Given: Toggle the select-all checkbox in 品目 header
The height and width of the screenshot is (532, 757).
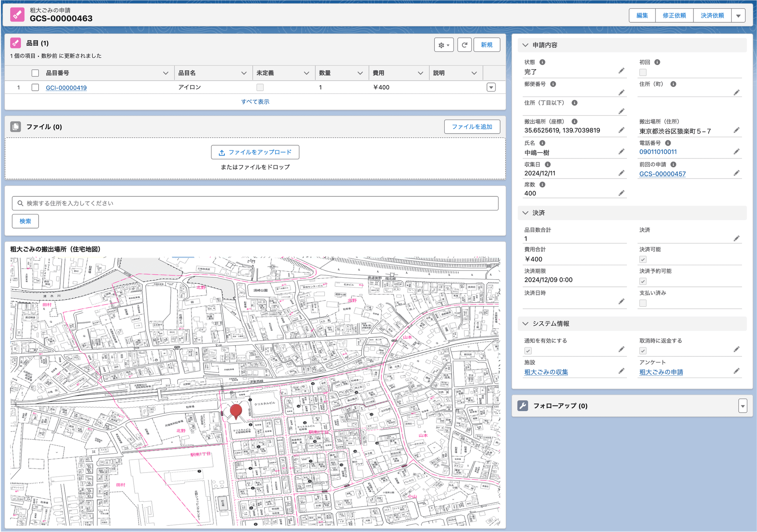Looking at the screenshot, I should pyautogui.click(x=35, y=73).
